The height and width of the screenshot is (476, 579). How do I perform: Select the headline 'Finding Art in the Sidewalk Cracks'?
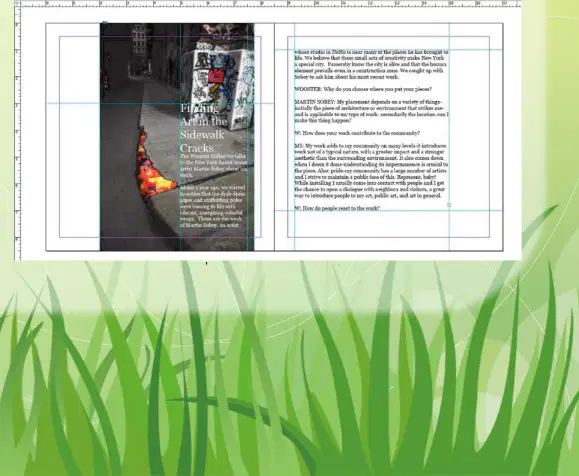click(203, 128)
